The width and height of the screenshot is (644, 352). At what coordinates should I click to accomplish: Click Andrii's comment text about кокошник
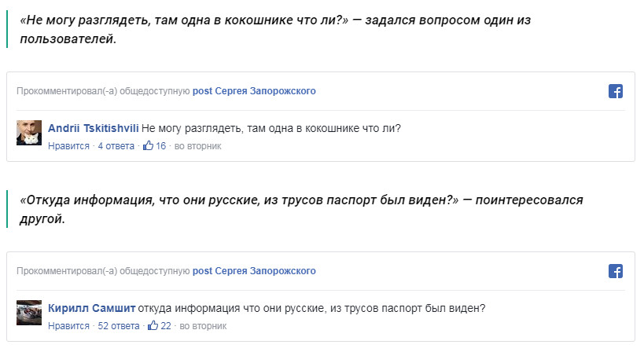271,128
